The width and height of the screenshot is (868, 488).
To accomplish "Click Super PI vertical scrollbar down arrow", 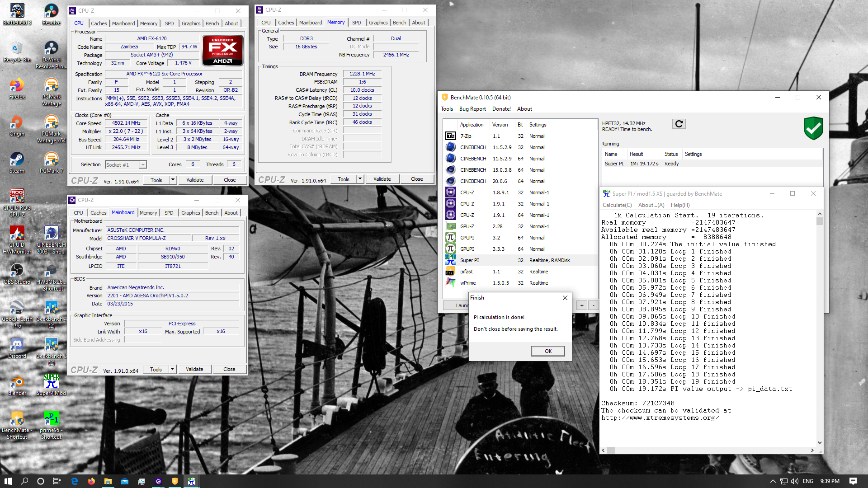I will click(820, 443).
